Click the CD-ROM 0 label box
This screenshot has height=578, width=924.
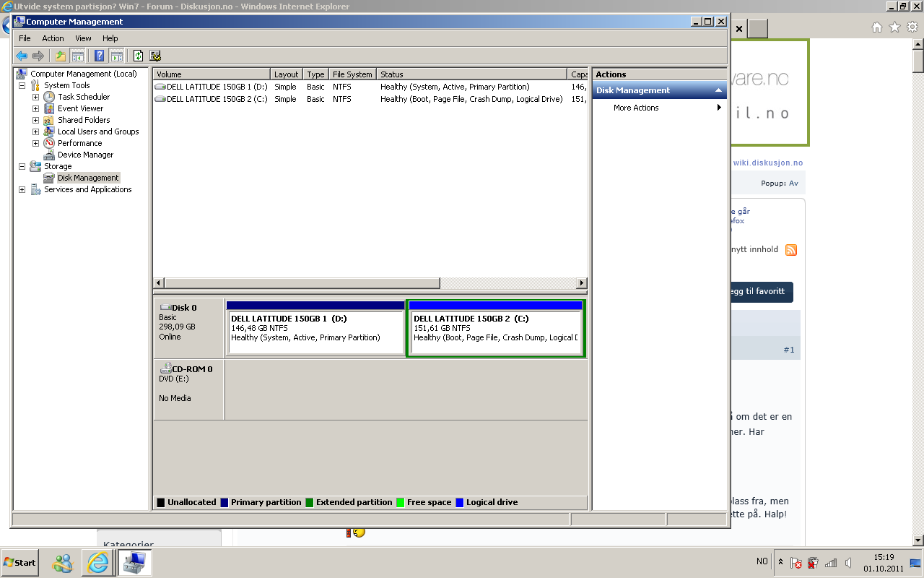(189, 389)
